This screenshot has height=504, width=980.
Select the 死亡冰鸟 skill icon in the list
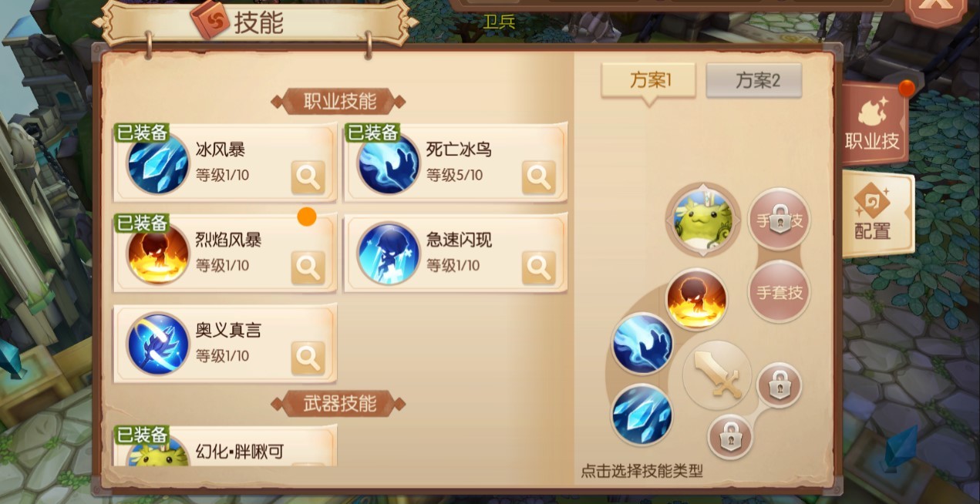pyautogui.click(x=388, y=163)
